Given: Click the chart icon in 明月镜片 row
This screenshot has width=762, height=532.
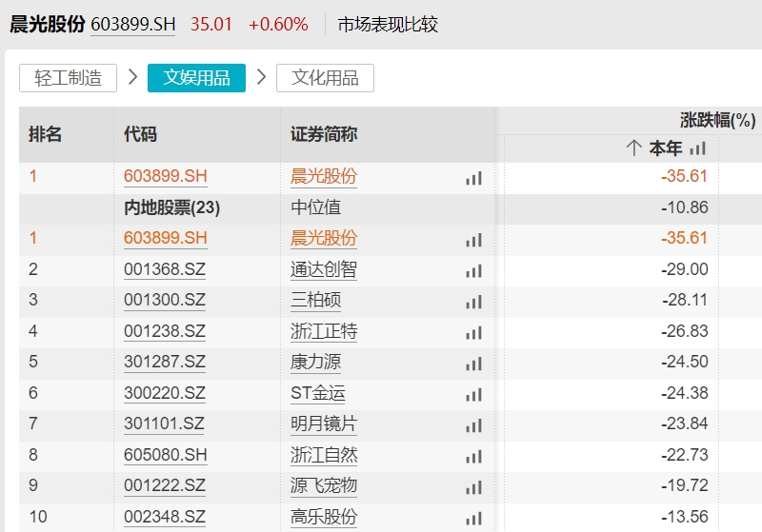Looking at the screenshot, I should pyautogui.click(x=473, y=425).
